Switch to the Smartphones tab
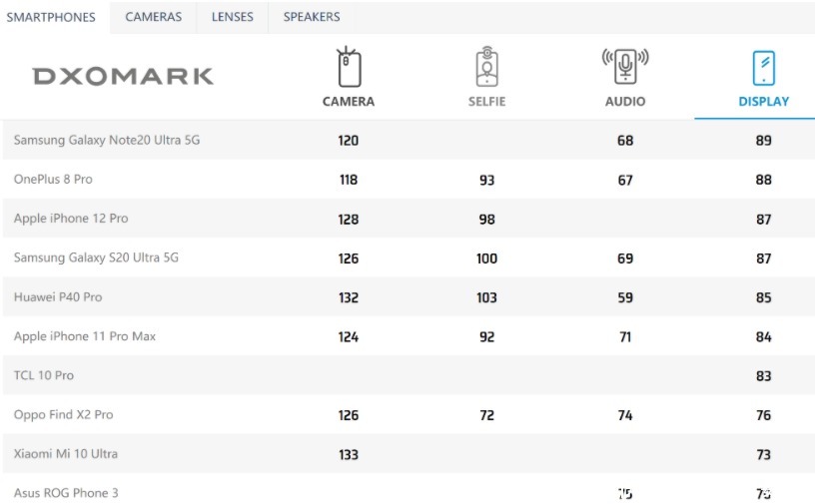This screenshot has height=504, width=815. pos(51,17)
